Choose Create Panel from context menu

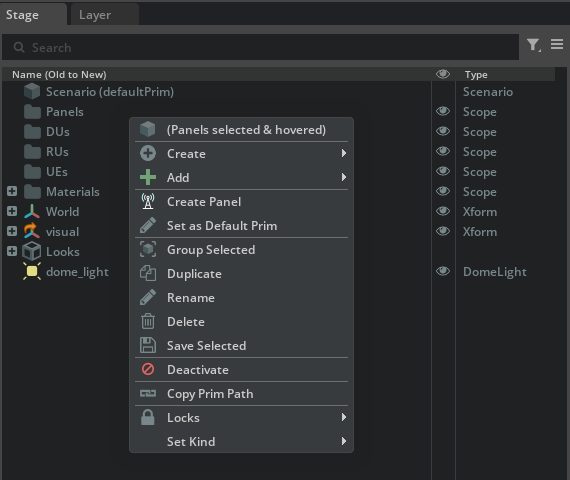click(x=241, y=202)
